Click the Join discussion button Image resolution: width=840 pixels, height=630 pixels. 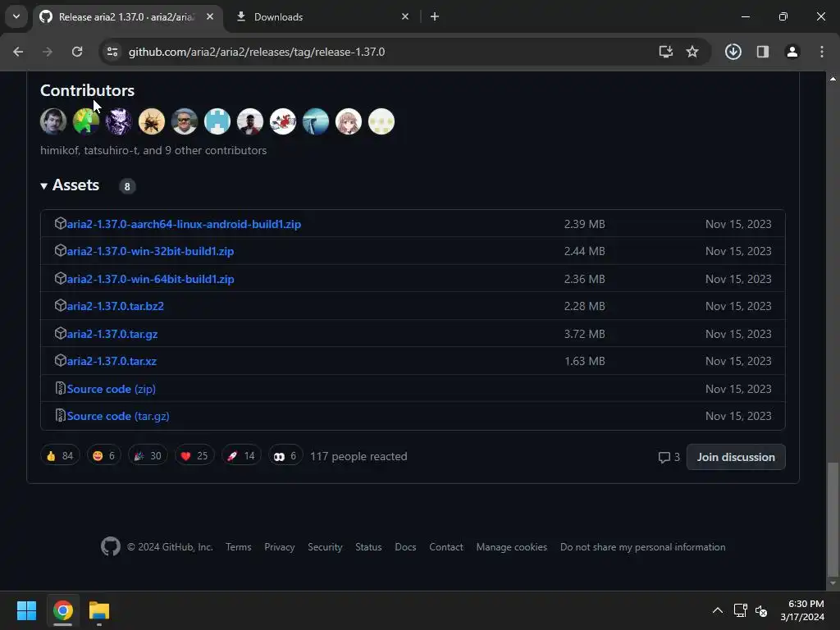pos(736,457)
